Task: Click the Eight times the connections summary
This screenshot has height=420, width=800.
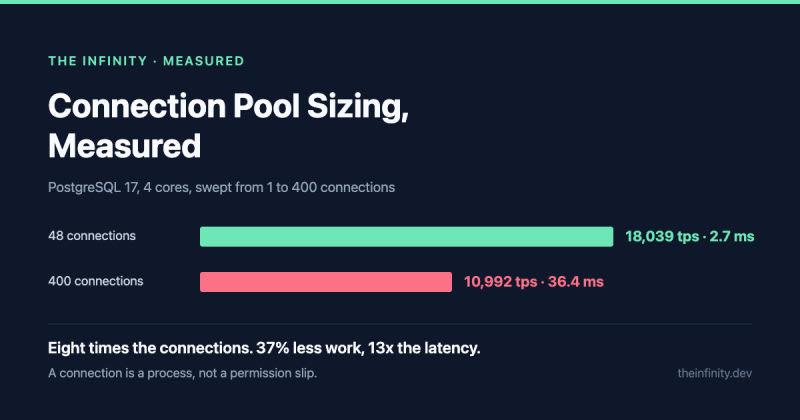Action: click(x=264, y=349)
